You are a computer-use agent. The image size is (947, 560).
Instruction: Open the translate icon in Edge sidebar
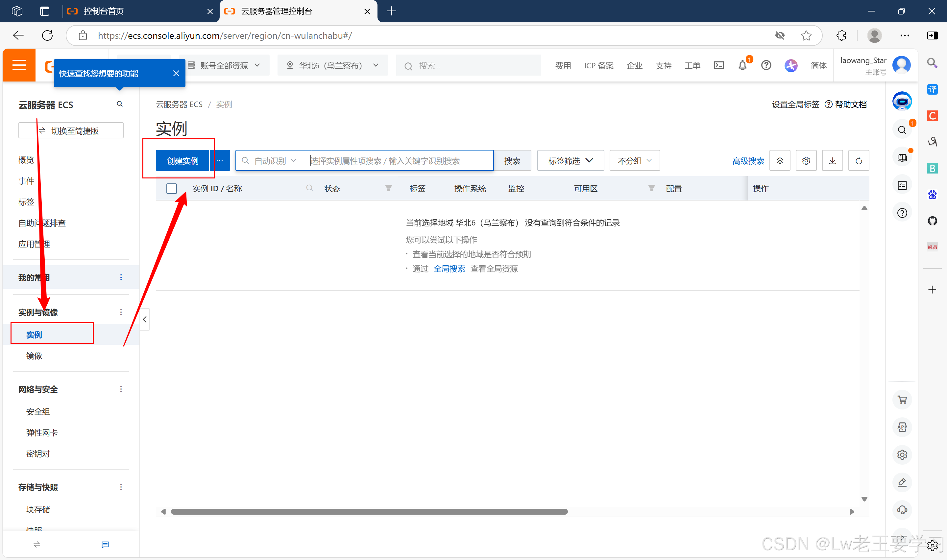(932, 89)
